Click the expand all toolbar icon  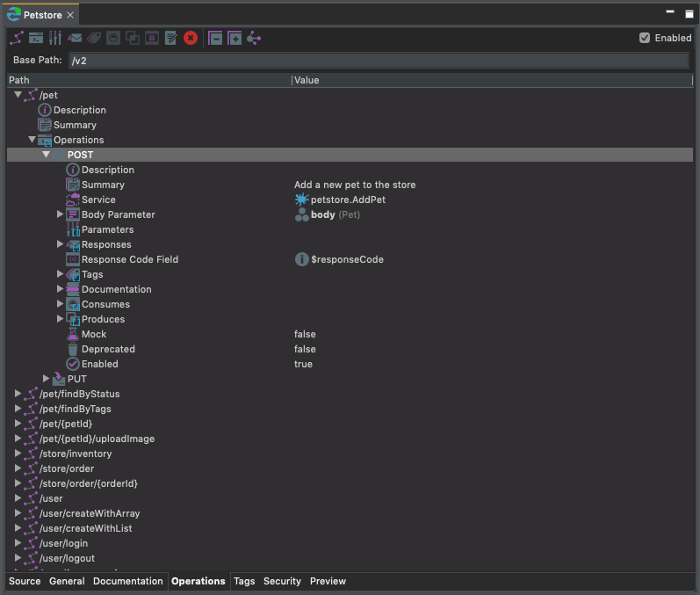(x=235, y=38)
